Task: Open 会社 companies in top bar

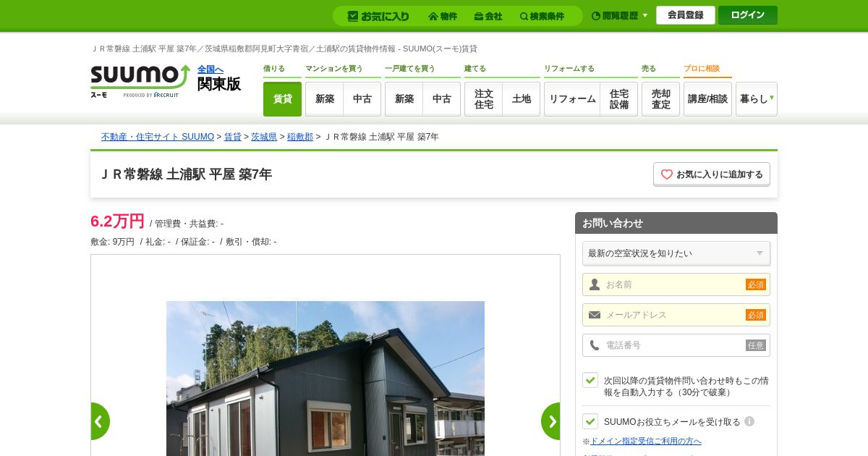Action: coord(488,16)
